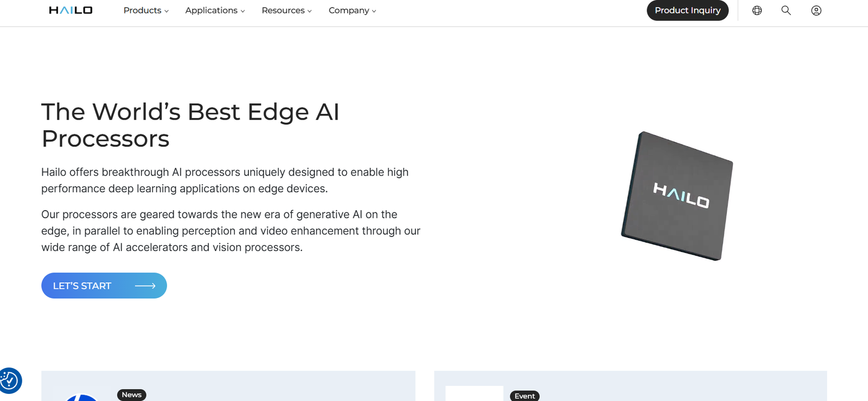Open the globe language selector
The width and height of the screenshot is (868, 401).
(757, 10)
